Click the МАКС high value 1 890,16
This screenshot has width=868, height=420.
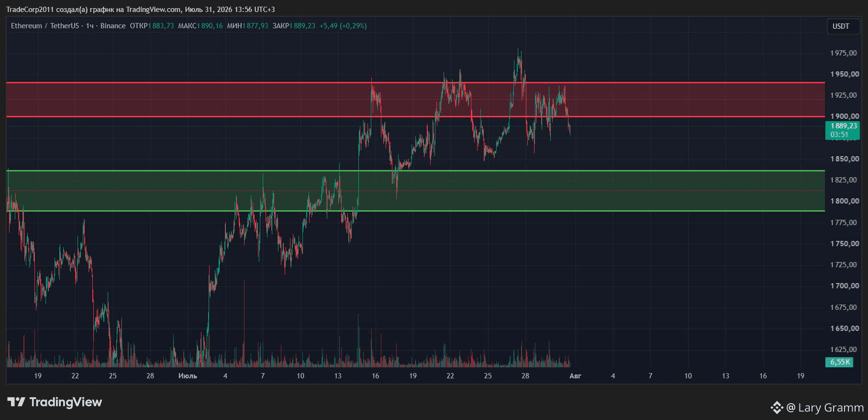point(210,26)
